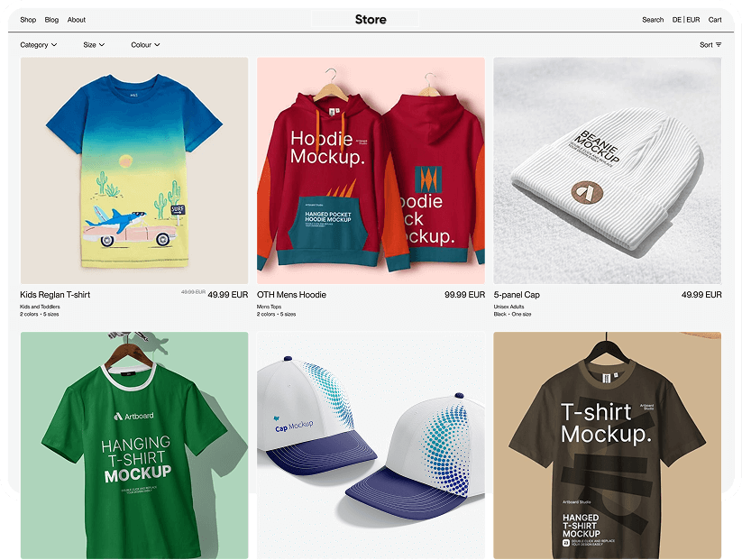This screenshot has height=560, width=742.
Task: Open the white beanie product image
Action: [x=607, y=170]
